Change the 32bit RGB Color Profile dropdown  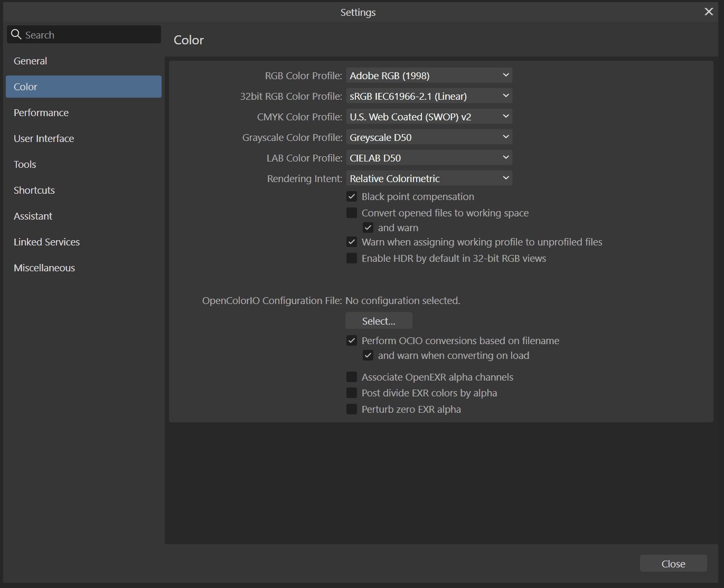(429, 96)
